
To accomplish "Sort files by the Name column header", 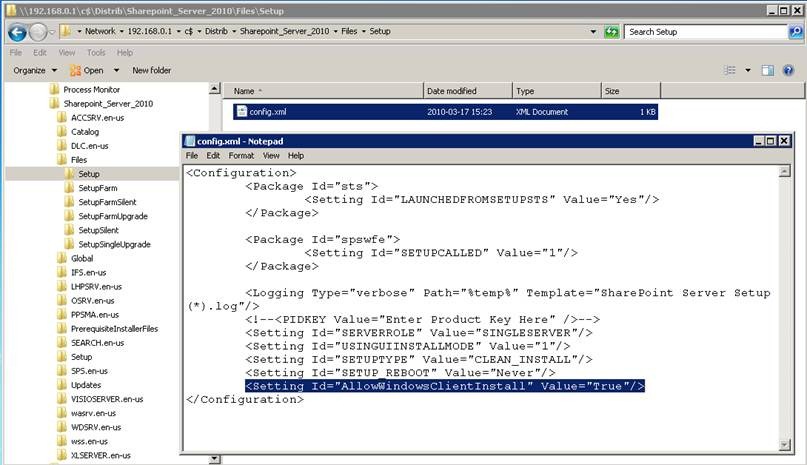I will click(323, 91).
